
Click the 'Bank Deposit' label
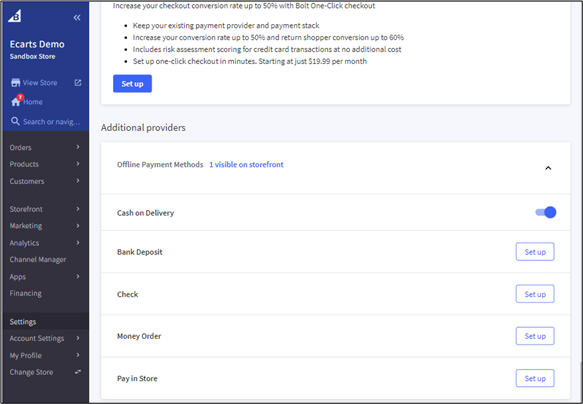pyautogui.click(x=139, y=252)
